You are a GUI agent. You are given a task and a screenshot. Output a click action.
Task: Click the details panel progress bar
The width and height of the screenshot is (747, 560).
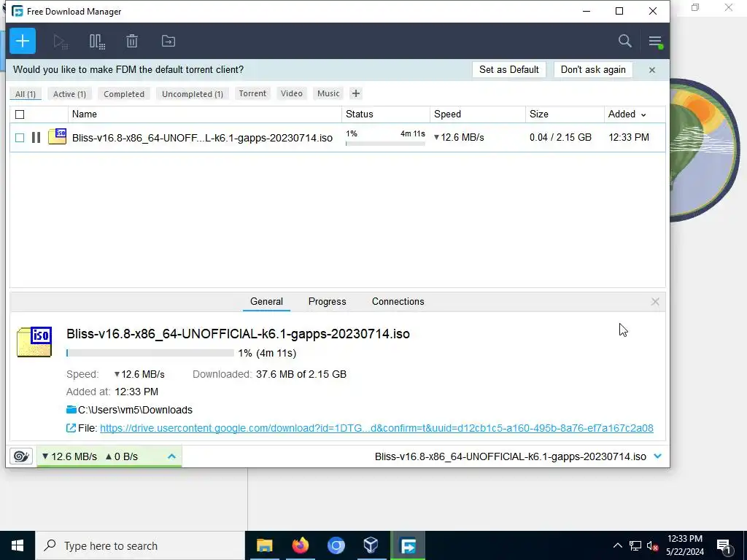(150, 353)
